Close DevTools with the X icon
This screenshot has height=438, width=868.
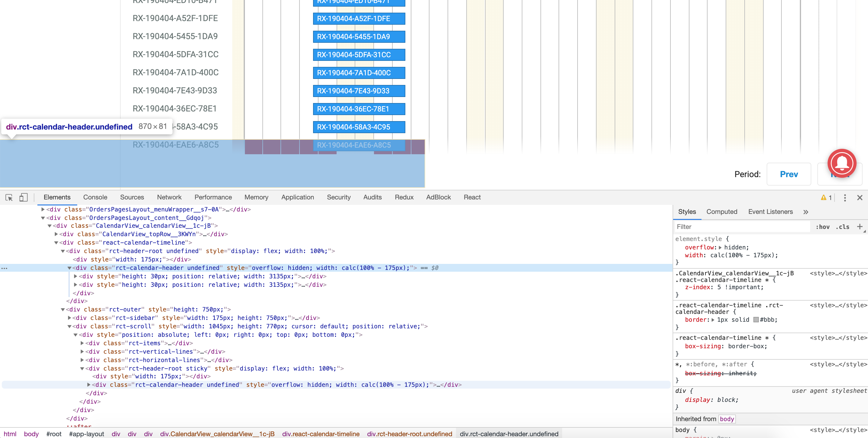pos(860,198)
